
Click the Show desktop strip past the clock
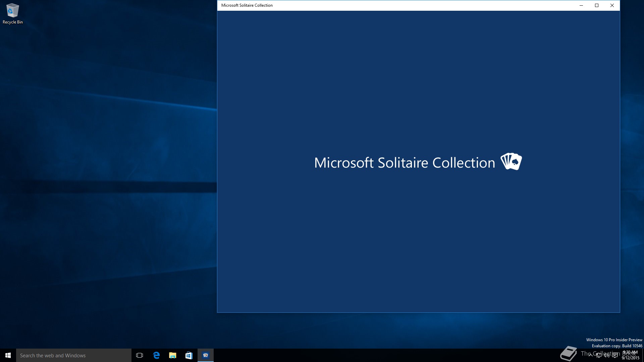point(643,355)
